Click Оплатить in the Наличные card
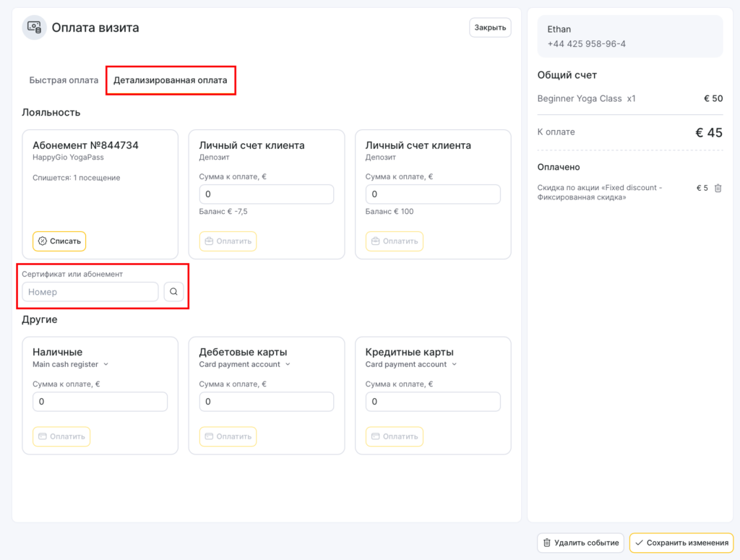This screenshot has width=740, height=560. 61,436
